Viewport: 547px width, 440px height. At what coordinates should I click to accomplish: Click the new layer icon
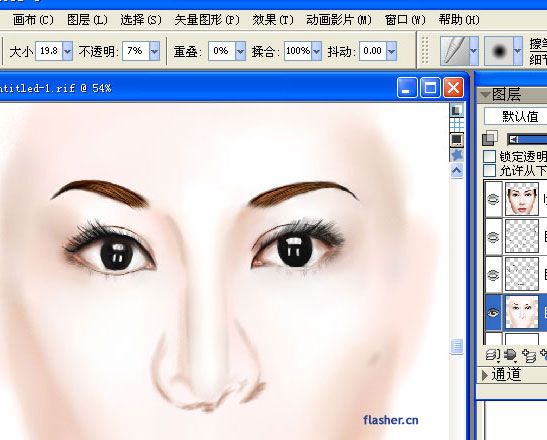(x=529, y=355)
